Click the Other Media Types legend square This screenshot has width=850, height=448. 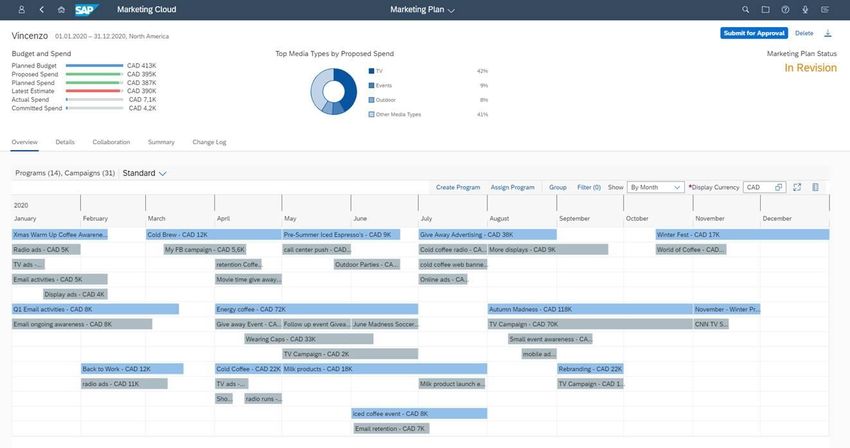coord(371,114)
